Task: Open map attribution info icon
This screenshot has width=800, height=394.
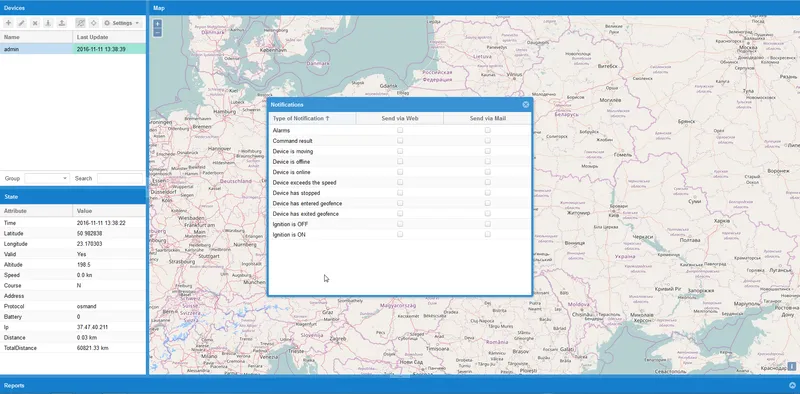Action: (791, 366)
